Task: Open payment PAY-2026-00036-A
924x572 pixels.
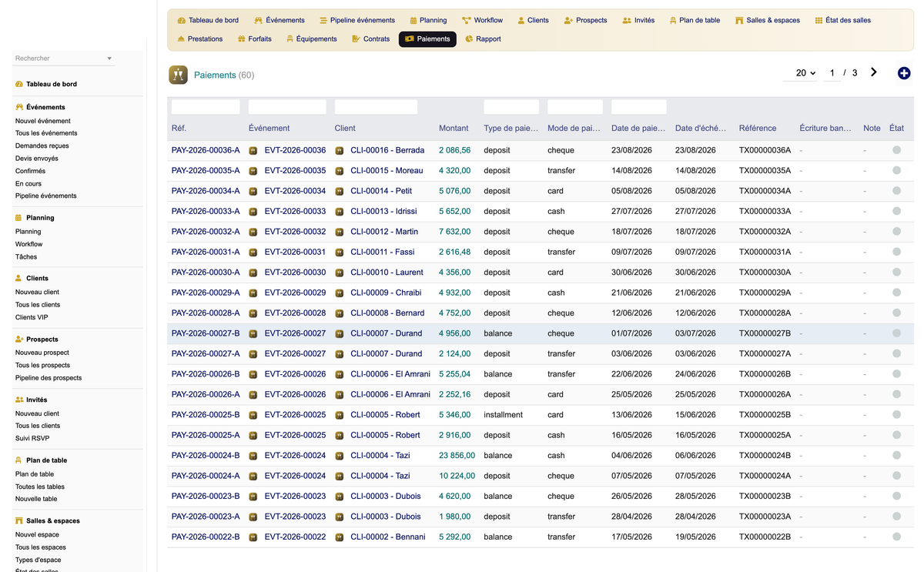Action: [x=206, y=150]
